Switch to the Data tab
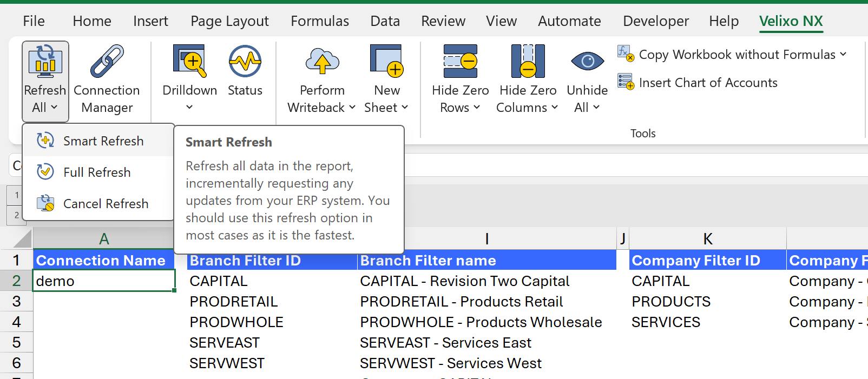This screenshot has width=868, height=379. tap(385, 21)
